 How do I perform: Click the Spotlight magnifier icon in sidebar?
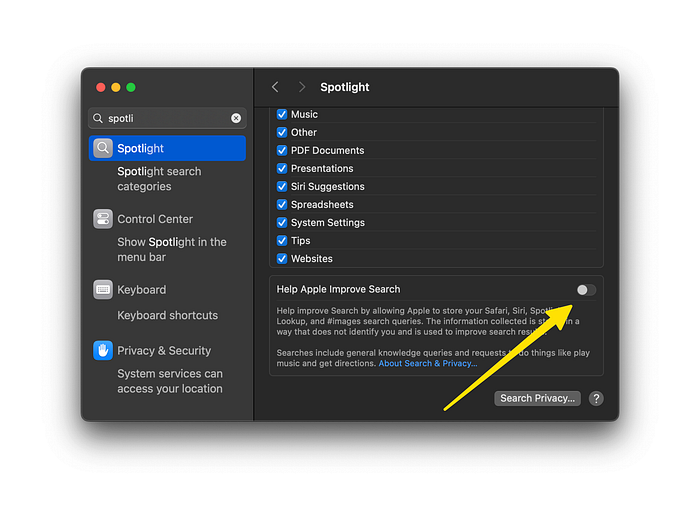point(103,148)
